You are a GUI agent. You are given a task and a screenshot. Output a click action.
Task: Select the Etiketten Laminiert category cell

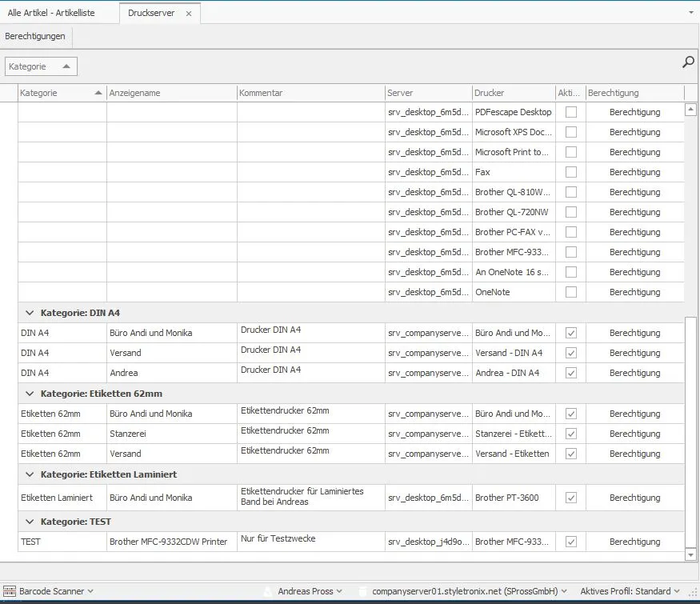click(62, 498)
